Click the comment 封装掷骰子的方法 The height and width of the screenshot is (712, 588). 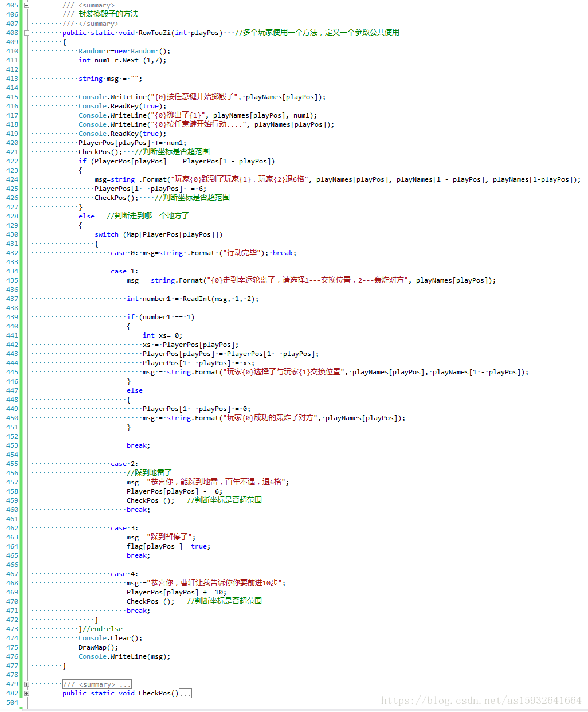coord(108,14)
